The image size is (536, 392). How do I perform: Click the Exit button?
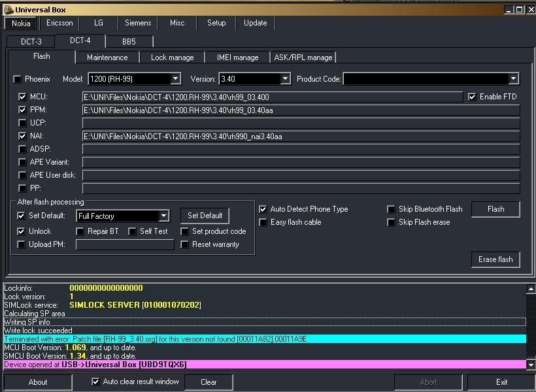click(x=501, y=382)
